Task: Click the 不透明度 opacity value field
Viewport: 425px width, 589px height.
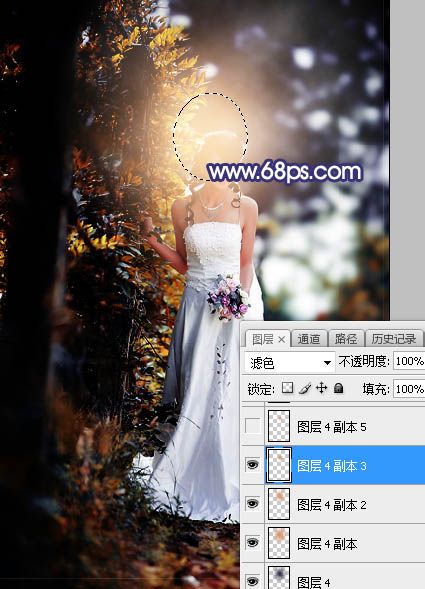Action: click(x=409, y=361)
